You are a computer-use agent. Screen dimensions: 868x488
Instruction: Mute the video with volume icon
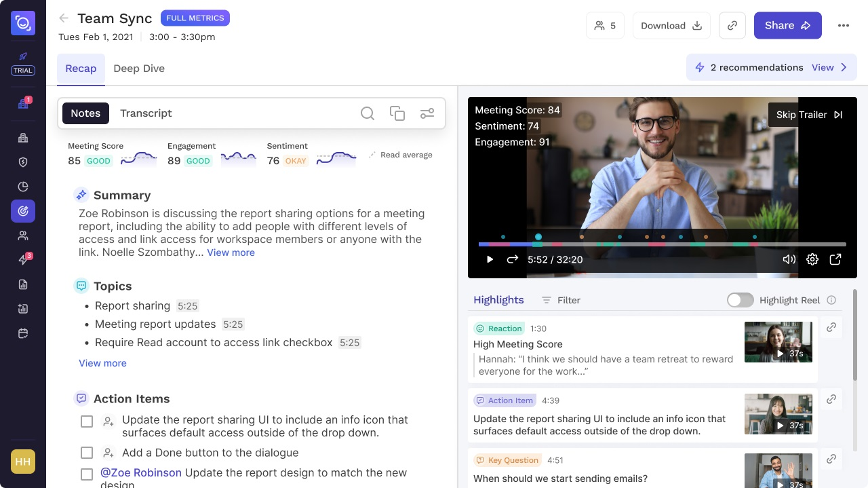pyautogui.click(x=789, y=259)
